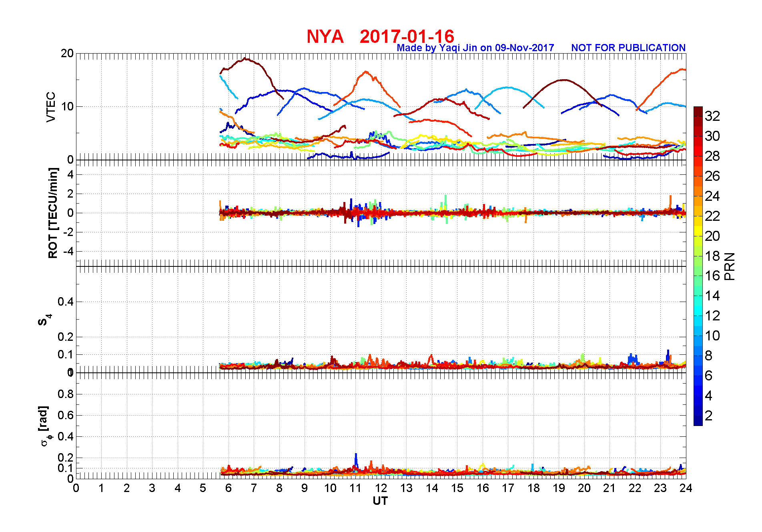Viewport: 762px width, 532px height.
Task: Click S4 axis tick label "0.2"
Action: [66, 337]
